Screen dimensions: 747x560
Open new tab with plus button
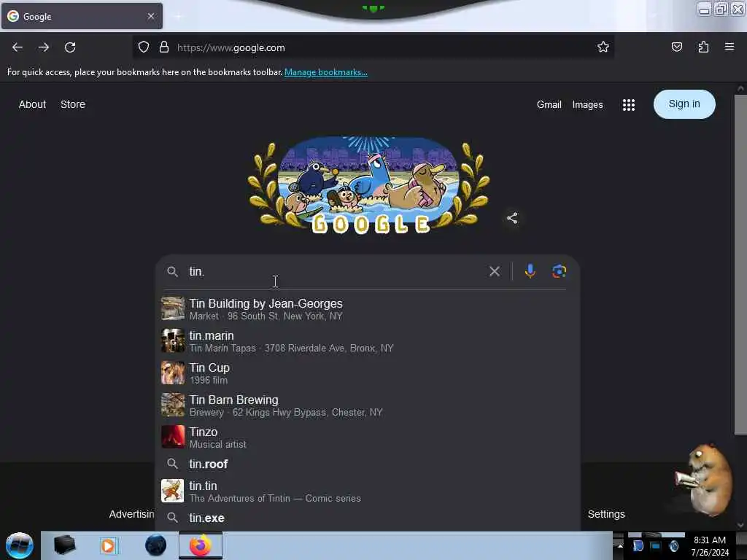tap(178, 17)
